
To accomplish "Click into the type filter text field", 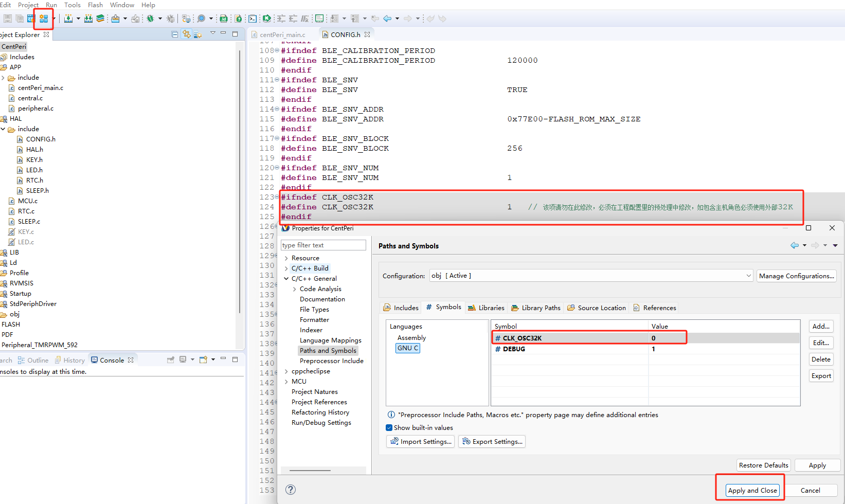I will 323,245.
